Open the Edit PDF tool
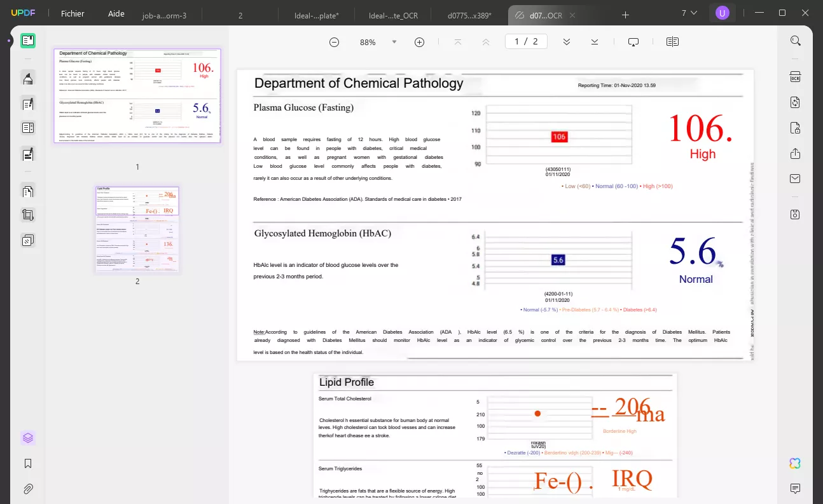 pos(28,104)
